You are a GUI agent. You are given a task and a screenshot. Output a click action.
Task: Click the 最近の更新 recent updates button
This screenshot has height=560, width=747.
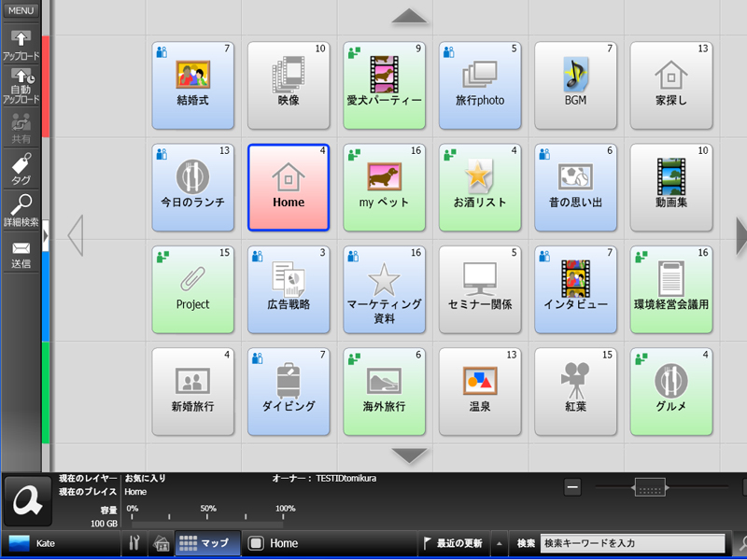pyautogui.click(x=455, y=542)
